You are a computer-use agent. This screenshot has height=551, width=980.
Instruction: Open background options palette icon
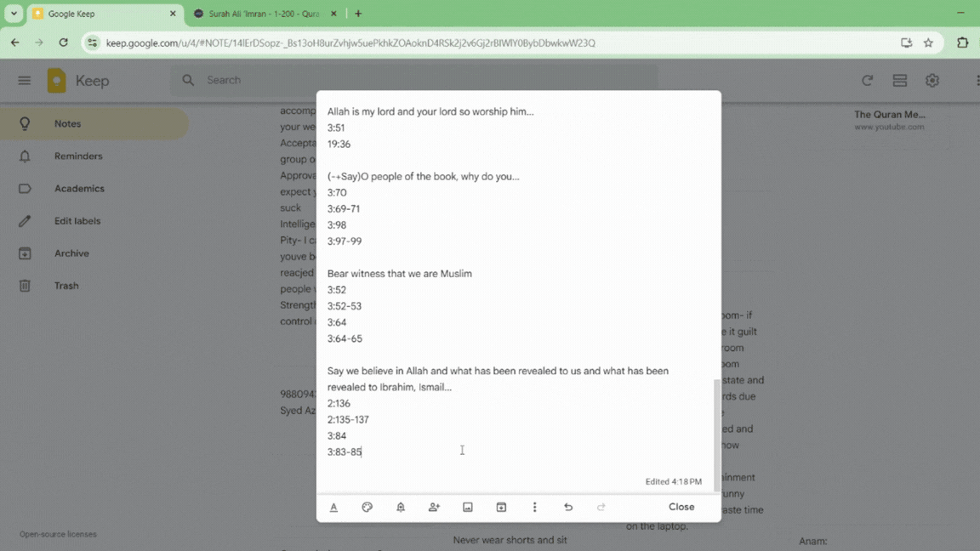(367, 507)
